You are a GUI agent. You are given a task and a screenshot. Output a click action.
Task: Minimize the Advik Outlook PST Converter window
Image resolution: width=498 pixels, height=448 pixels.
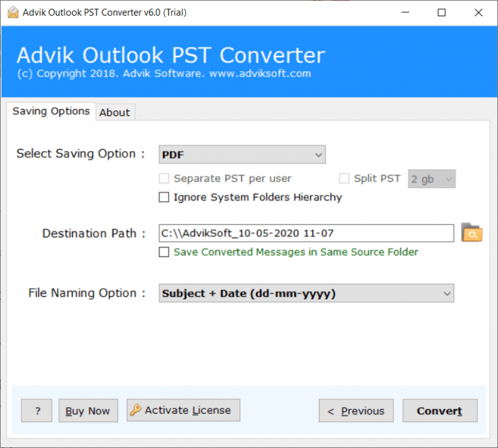click(405, 12)
